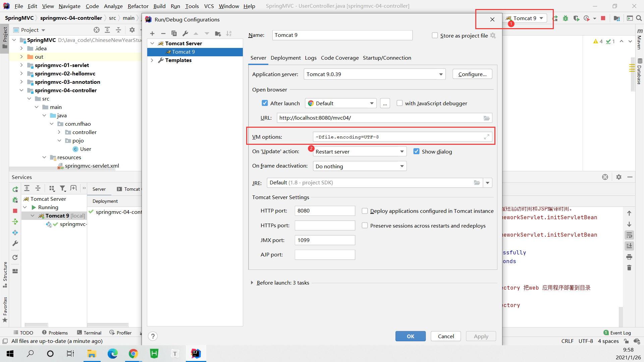Click in the HTTP port field

[x=325, y=211]
